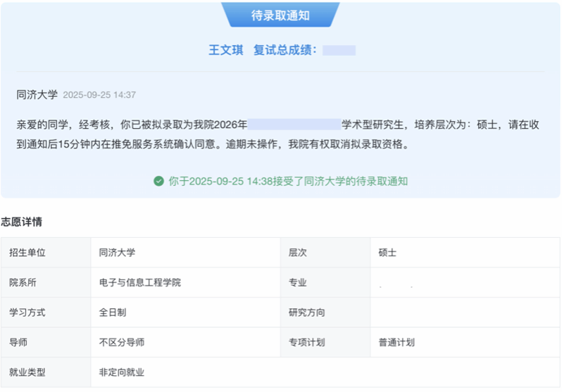Viewport: 562px width, 392px height.
Task: Click the 待录取通知 banner header
Action: (280, 15)
